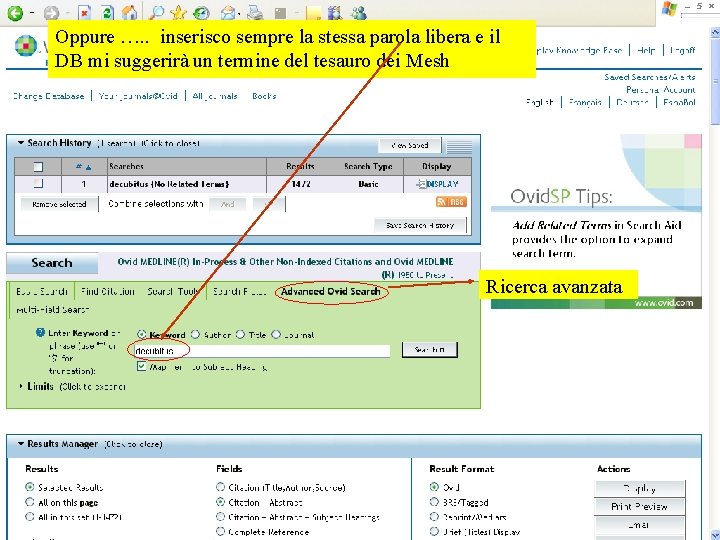Click the www.ovid.com banner link

pos(664,303)
